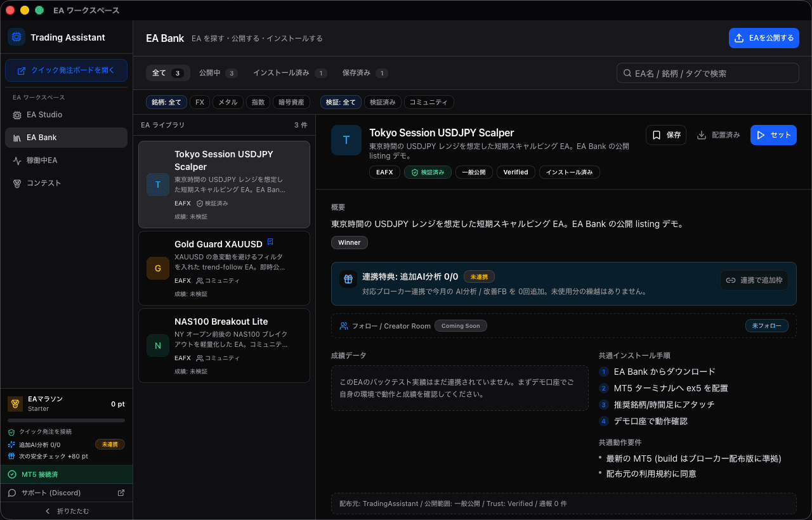
Task: Click the EAFX tag in detail header
Action: click(384, 172)
